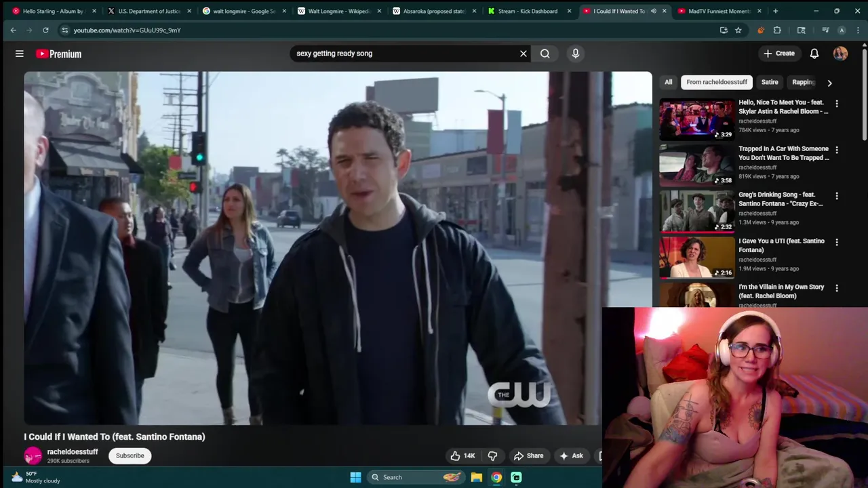Open the Create video button
Screen dimensions: 868x488
(x=778, y=54)
